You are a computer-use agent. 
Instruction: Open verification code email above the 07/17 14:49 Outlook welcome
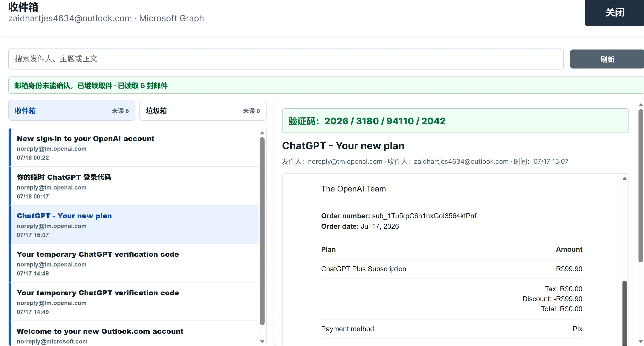[135, 302]
